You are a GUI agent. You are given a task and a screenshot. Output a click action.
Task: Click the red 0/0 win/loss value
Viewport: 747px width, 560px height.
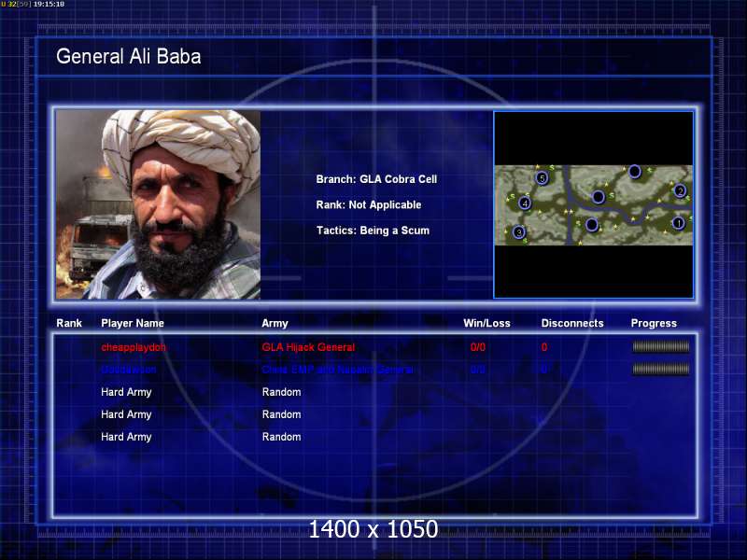[478, 347]
